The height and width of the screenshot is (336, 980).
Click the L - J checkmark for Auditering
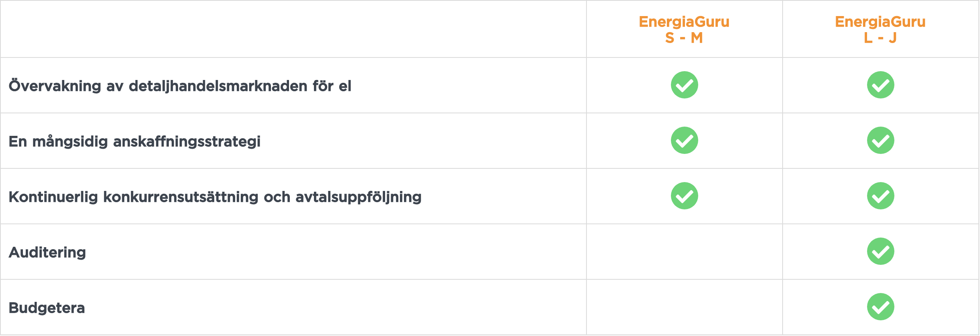click(x=880, y=251)
